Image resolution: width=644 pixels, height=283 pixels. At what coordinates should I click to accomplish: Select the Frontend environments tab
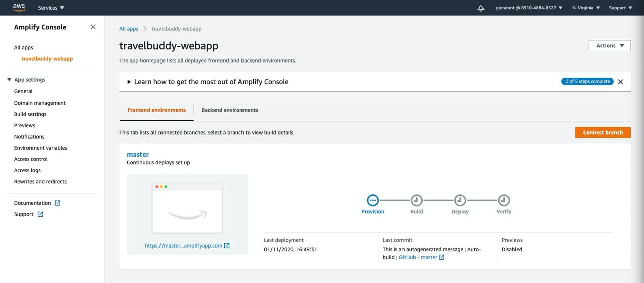pos(156,110)
